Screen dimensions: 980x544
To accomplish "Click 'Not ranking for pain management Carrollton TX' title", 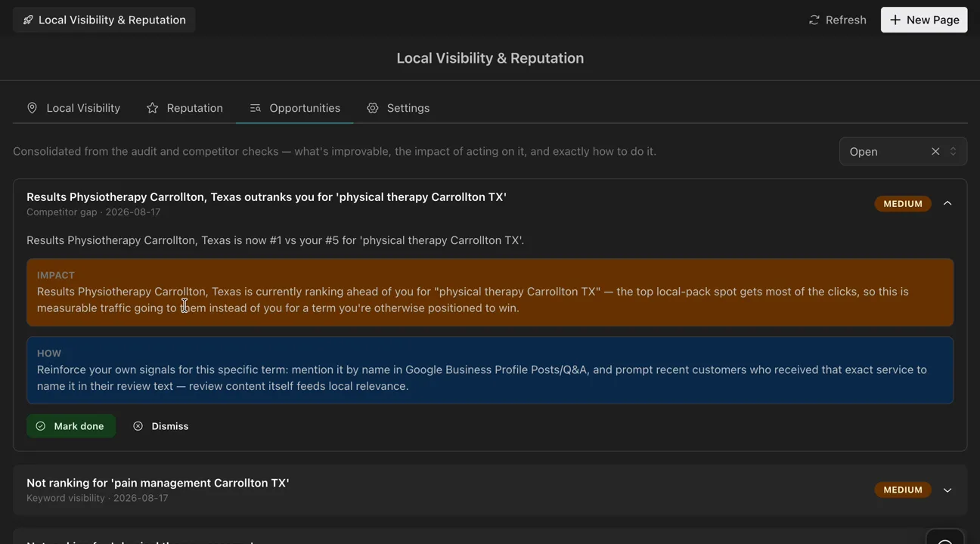I will tap(158, 483).
